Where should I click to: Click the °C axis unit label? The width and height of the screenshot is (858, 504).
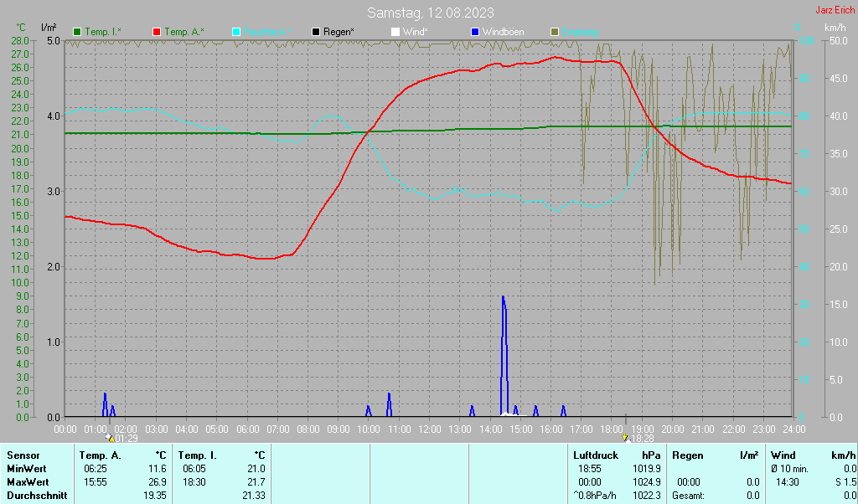click(x=21, y=28)
